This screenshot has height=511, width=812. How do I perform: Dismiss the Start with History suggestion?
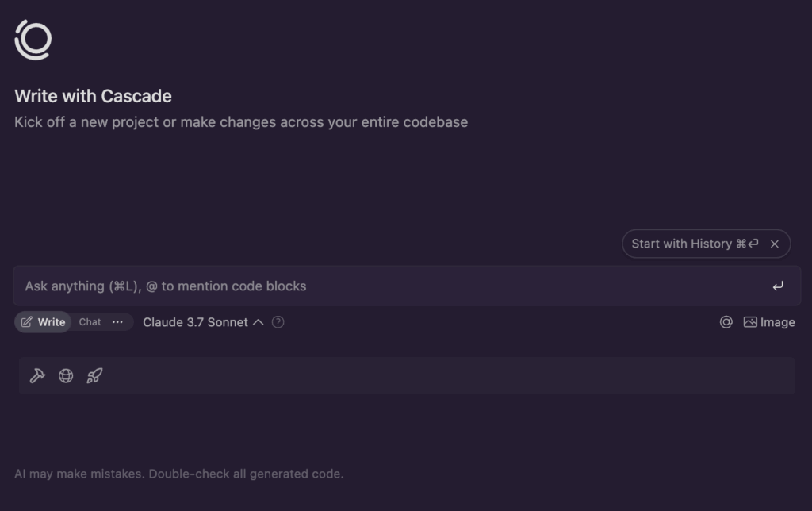pos(774,244)
